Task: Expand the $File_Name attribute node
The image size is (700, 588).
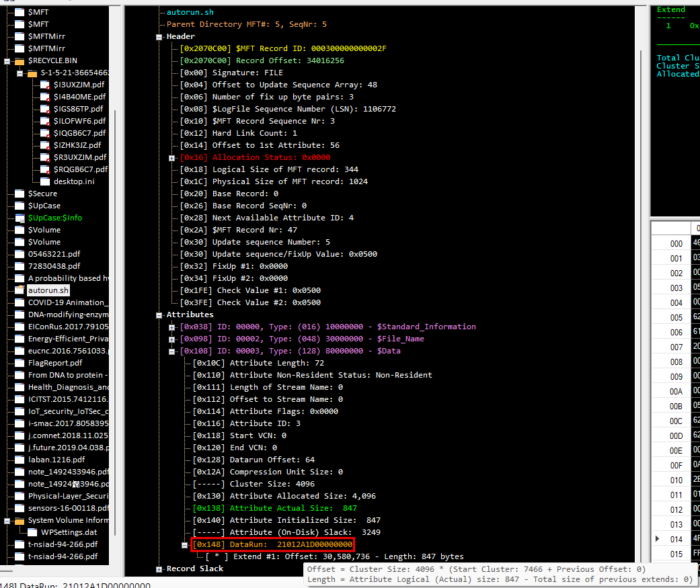Action: 172,339
